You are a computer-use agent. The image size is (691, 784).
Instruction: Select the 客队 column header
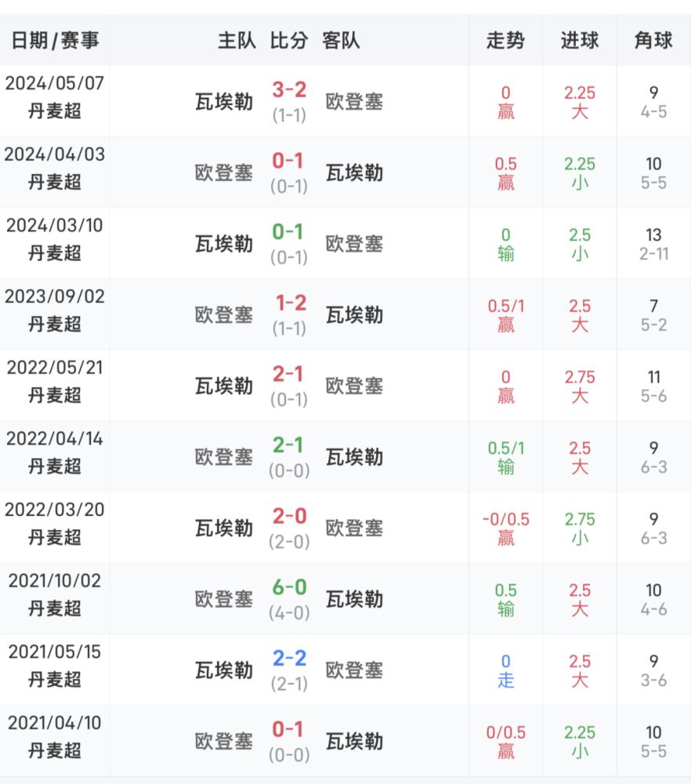[x=341, y=41]
